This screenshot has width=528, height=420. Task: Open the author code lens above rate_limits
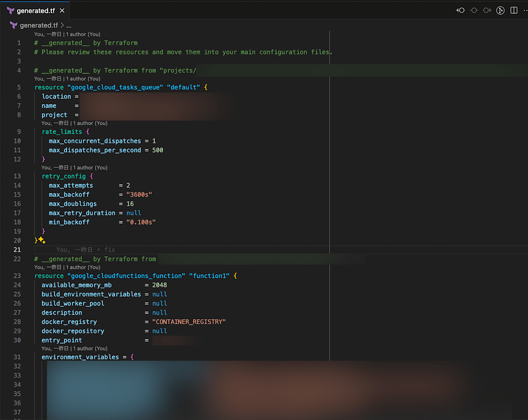click(74, 123)
